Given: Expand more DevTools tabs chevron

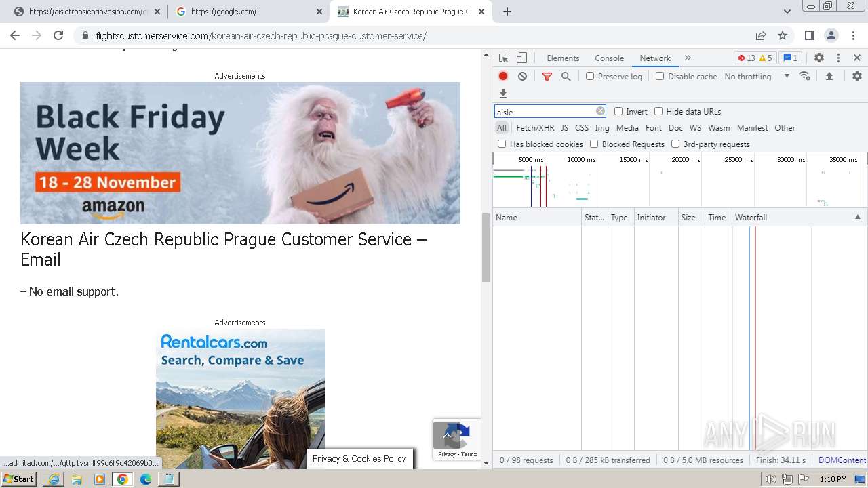Looking at the screenshot, I should pos(688,58).
